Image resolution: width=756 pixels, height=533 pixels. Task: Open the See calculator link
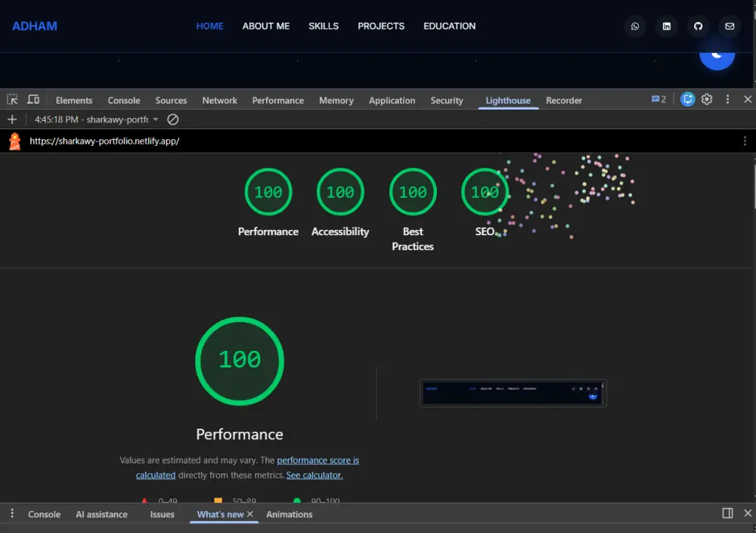(314, 475)
